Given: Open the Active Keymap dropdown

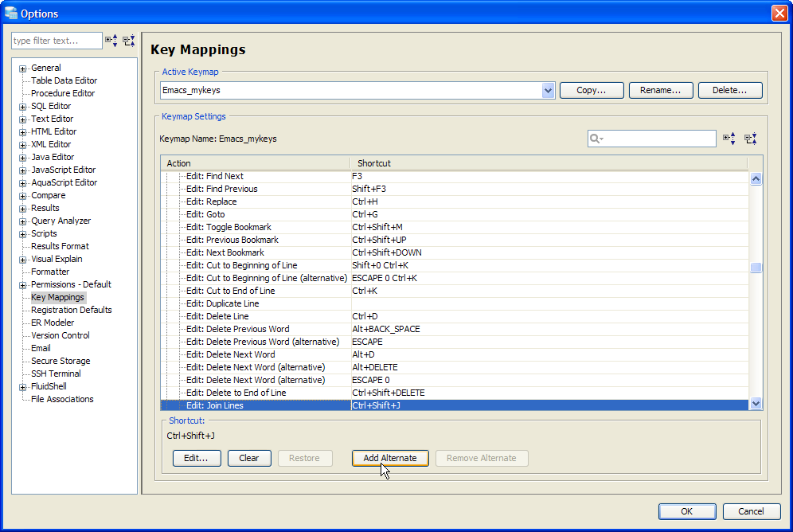Looking at the screenshot, I should pos(549,91).
